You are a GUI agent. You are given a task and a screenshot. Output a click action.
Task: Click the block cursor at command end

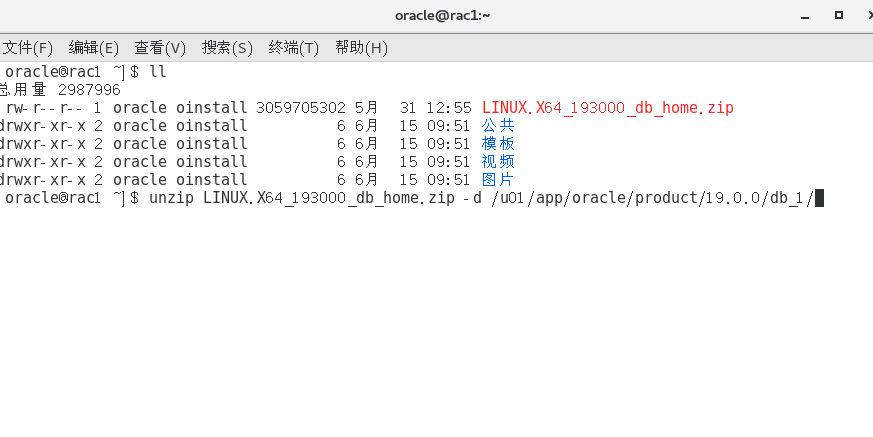click(x=819, y=198)
